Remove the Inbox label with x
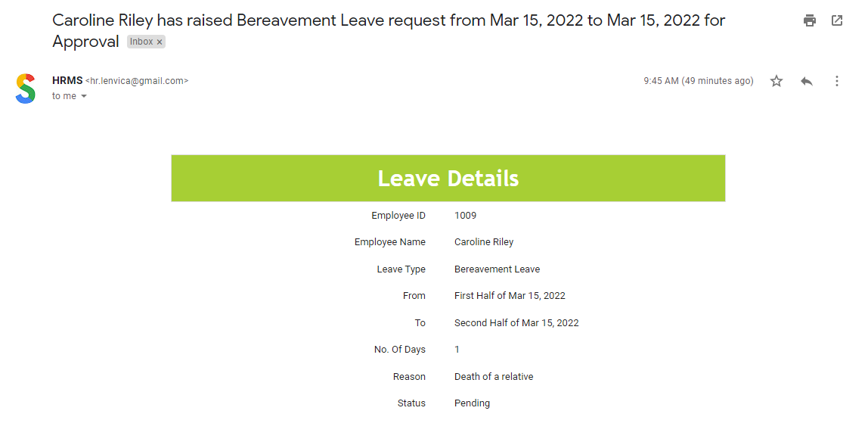The width and height of the screenshot is (868, 445). pyautogui.click(x=160, y=42)
